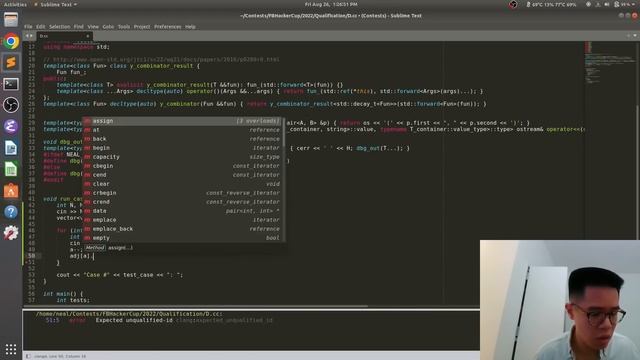Launch LibreOffice Calc from the dock
This screenshot has width=640, height=360.
tap(11, 169)
